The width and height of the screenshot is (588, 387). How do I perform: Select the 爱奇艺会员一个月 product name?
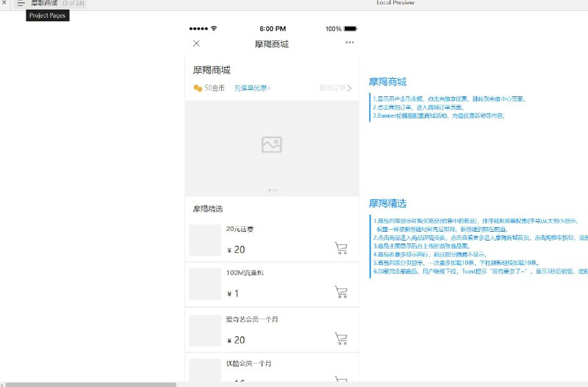[252, 319]
